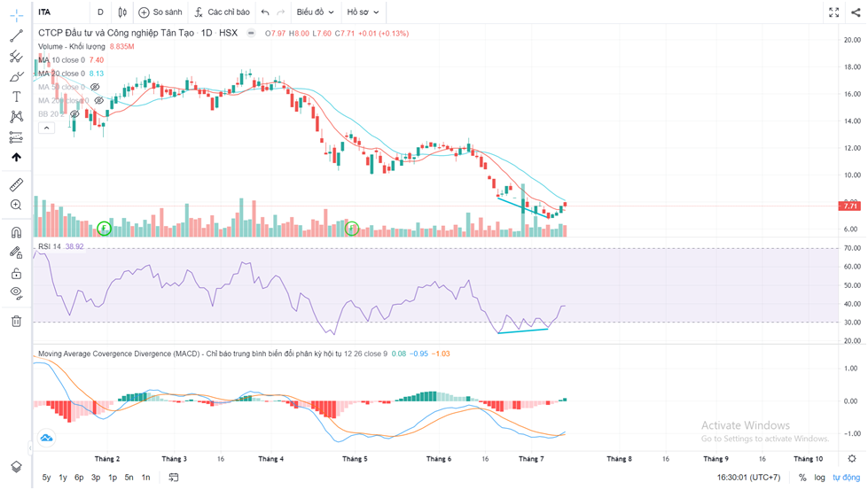Click So sánh to compare symbols
This screenshot has width=868, height=490.
[x=160, y=12]
